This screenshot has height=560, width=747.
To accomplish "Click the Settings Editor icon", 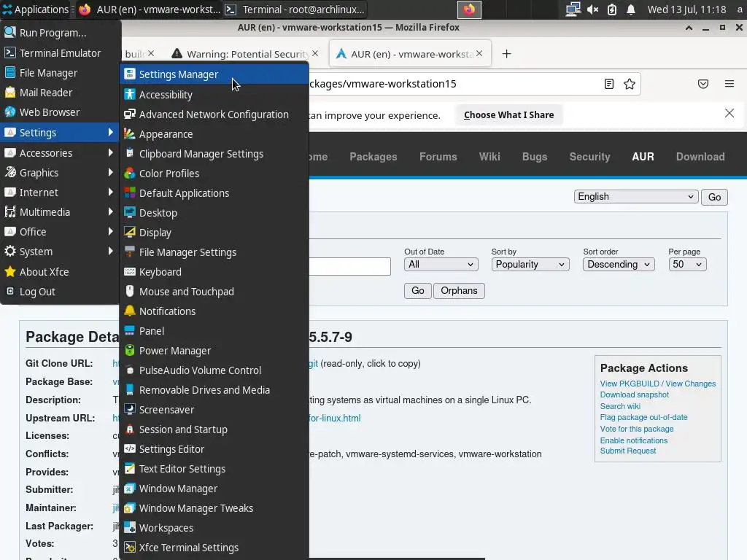I will (130, 448).
